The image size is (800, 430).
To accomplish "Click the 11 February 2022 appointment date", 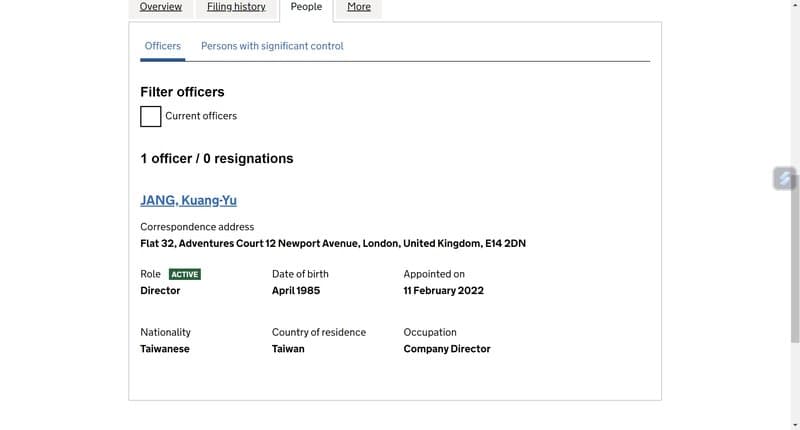I will click(x=443, y=291).
